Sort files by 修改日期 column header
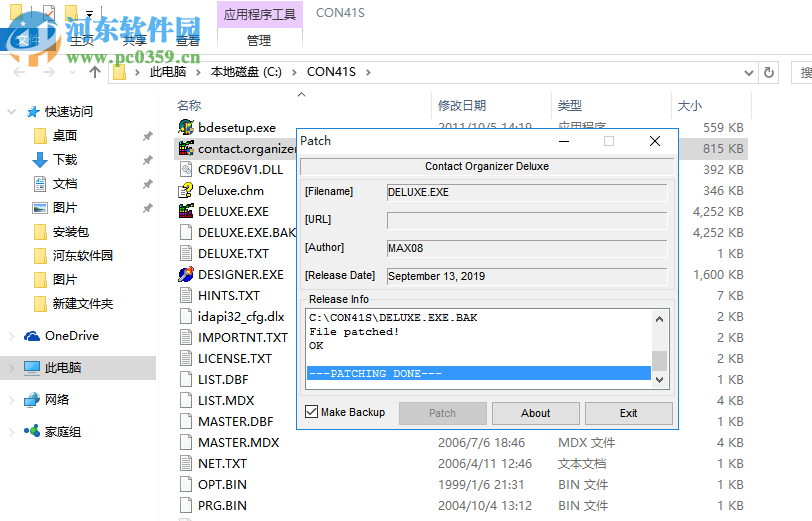This screenshot has width=812, height=521. tap(462, 106)
